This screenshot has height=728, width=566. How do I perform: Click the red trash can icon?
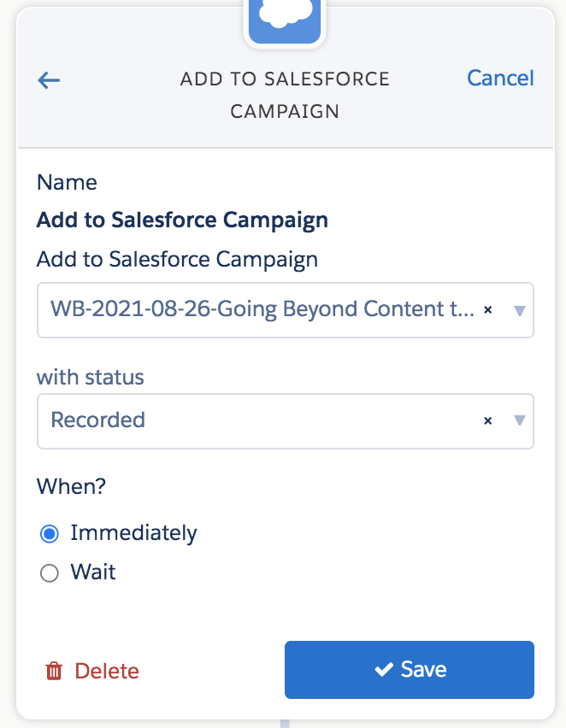[x=54, y=671]
